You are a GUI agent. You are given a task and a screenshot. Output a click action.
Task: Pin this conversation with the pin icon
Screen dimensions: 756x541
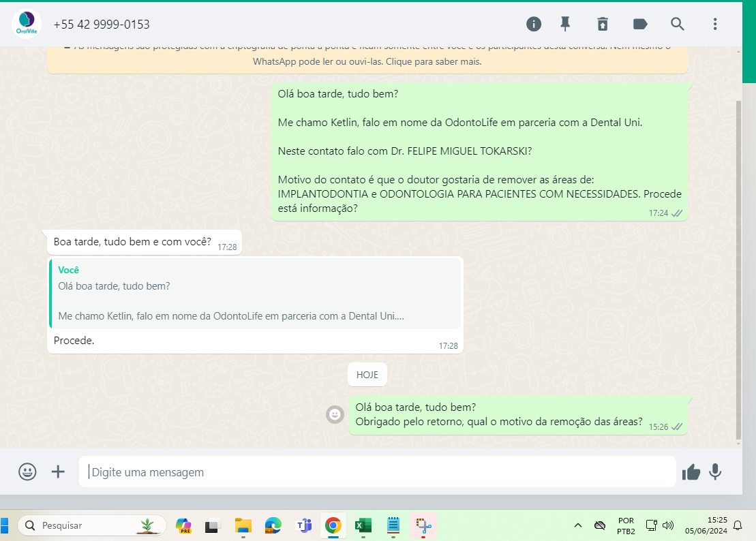(x=565, y=24)
